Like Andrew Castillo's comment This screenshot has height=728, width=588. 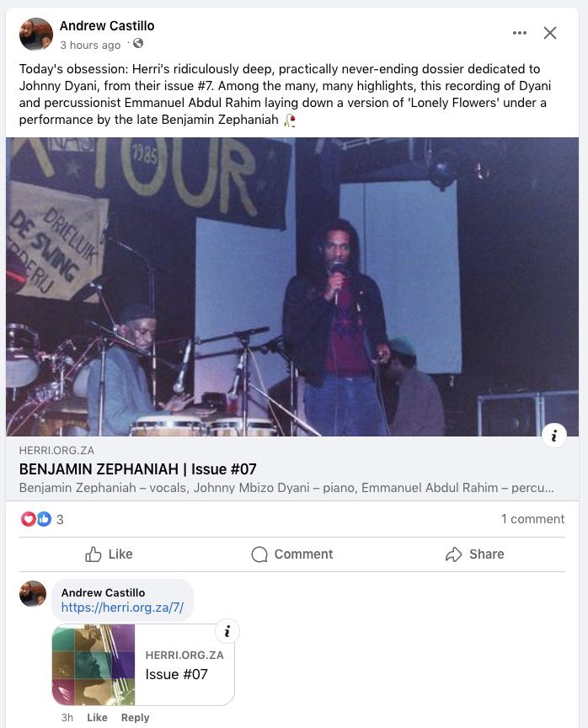[x=97, y=717]
